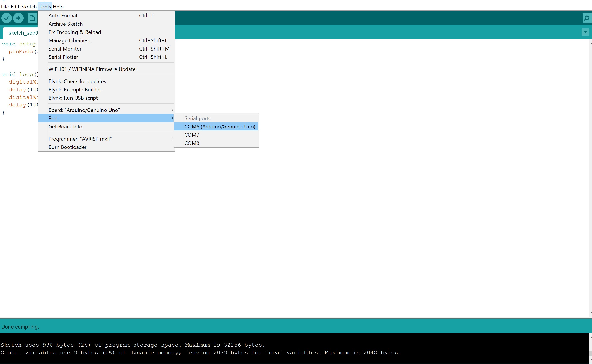Open the Serial Monitor magnifier icon
This screenshot has height=364, width=592.
(x=587, y=18)
